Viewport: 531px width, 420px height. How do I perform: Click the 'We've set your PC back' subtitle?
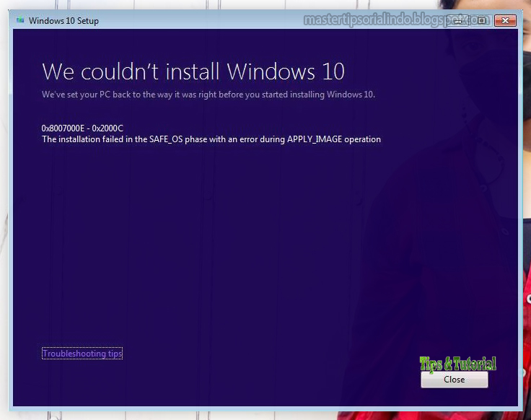(x=209, y=94)
